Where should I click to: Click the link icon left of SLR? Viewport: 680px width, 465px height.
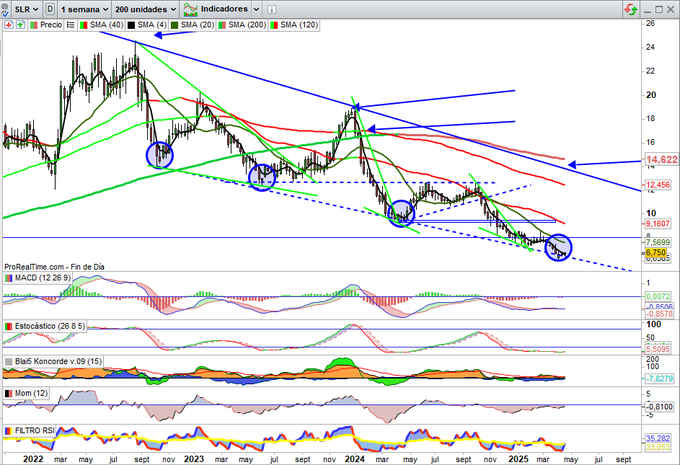point(5,9)
